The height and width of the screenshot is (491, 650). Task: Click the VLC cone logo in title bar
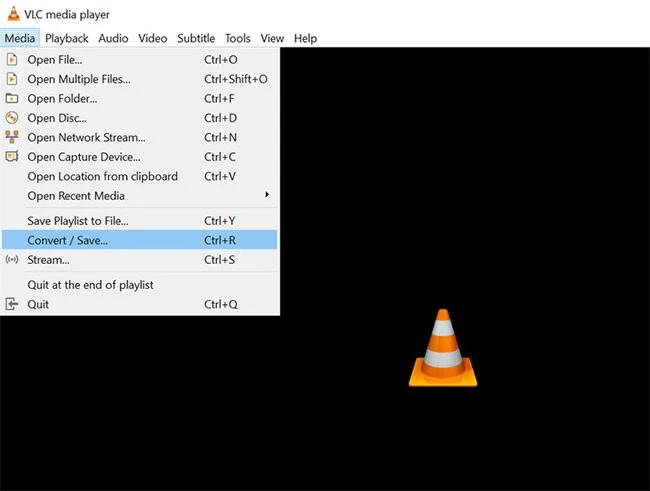[x=11, y=14]
